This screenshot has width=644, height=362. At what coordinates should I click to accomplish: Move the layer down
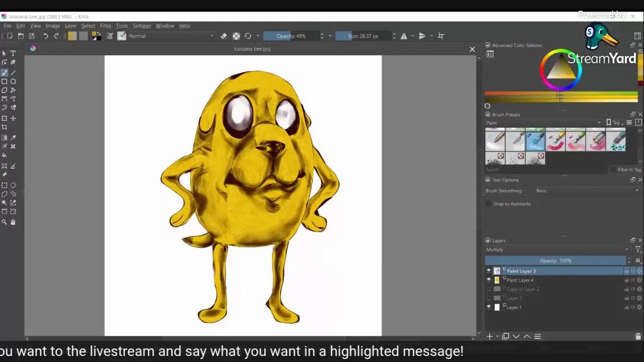pos(516,336)
